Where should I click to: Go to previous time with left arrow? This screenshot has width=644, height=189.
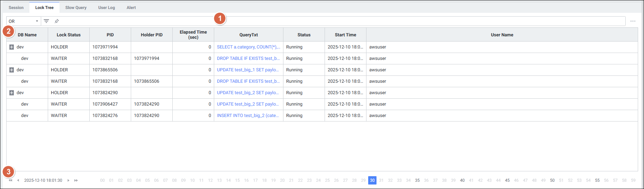coord(18,180)
